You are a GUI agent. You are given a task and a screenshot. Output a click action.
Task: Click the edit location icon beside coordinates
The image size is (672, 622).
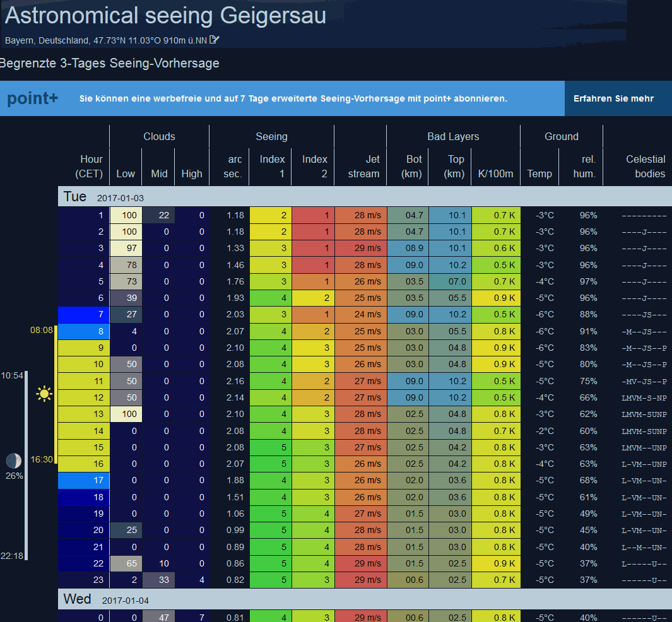[x=215, y=40]
